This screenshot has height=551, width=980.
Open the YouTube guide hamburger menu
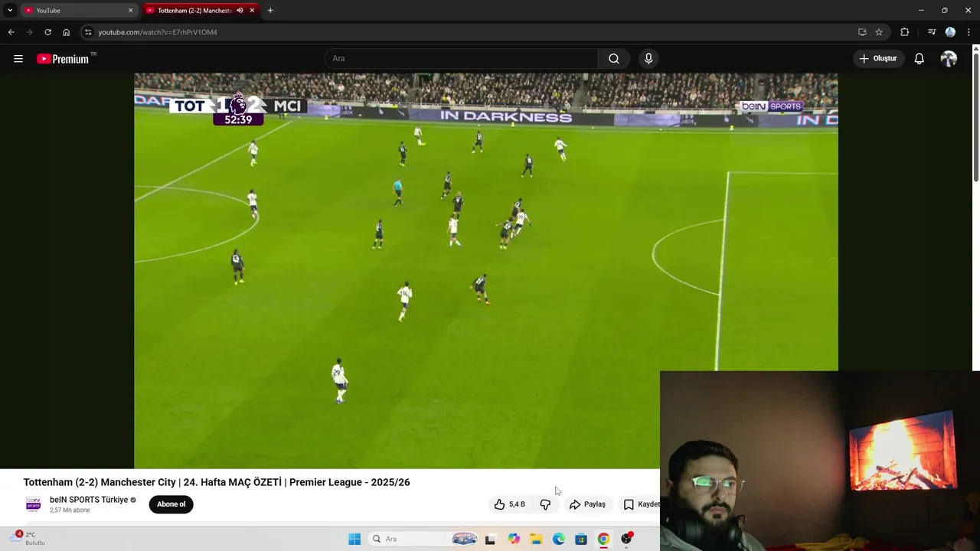coord(18,58)
